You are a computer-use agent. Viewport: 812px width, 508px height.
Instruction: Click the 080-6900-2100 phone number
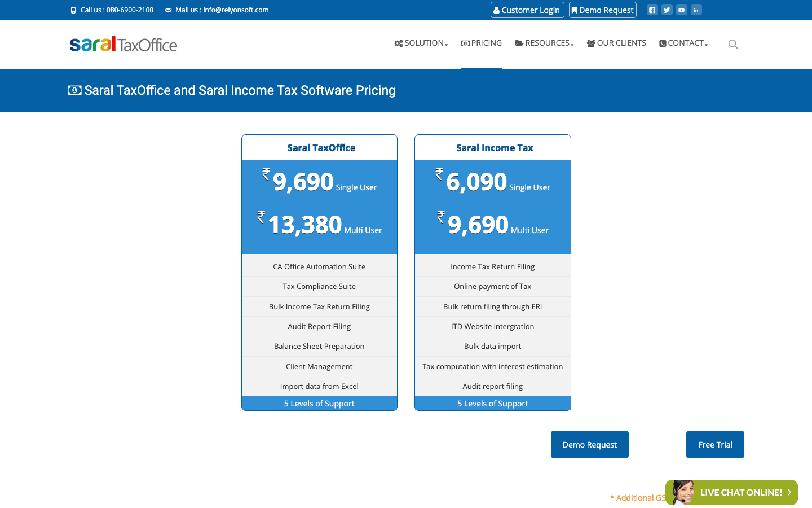click(130, 10)
